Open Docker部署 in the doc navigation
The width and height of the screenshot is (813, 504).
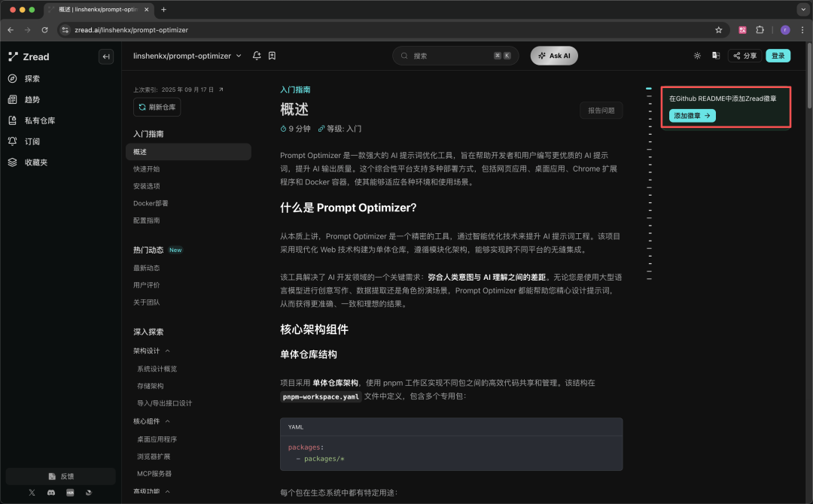click(x=151, y=203)
